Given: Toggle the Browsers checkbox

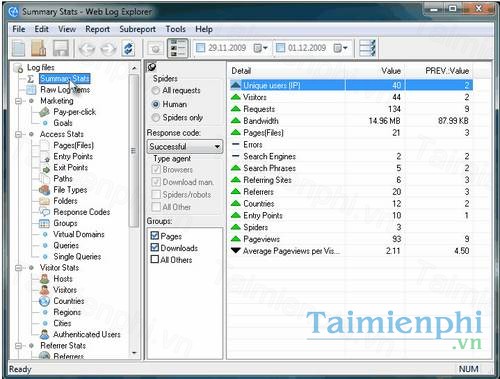Looking at the screenshot, I should [x=156, y=170].
